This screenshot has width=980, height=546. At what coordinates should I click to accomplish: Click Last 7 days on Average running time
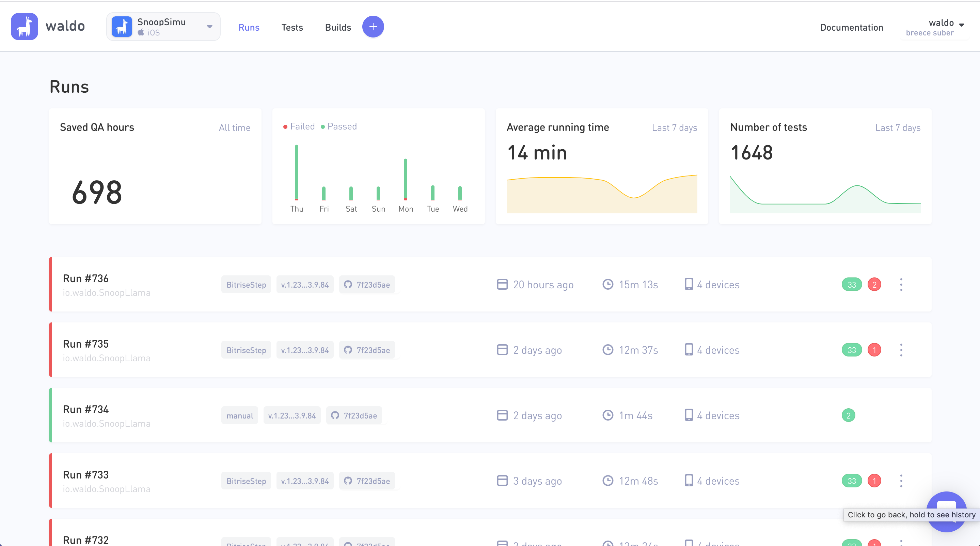click(674, 127)
